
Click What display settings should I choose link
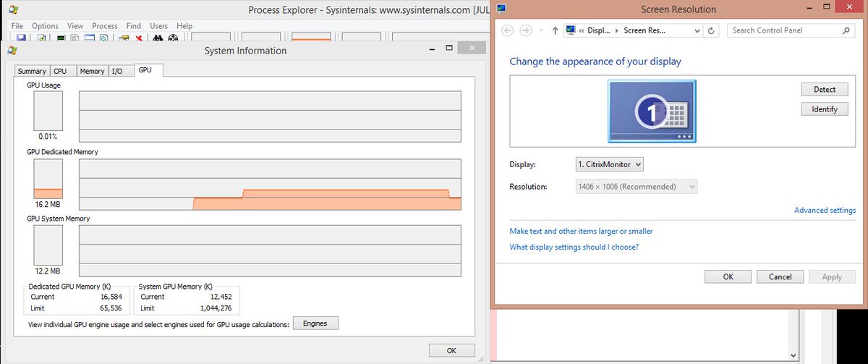[x=574, y=247]
